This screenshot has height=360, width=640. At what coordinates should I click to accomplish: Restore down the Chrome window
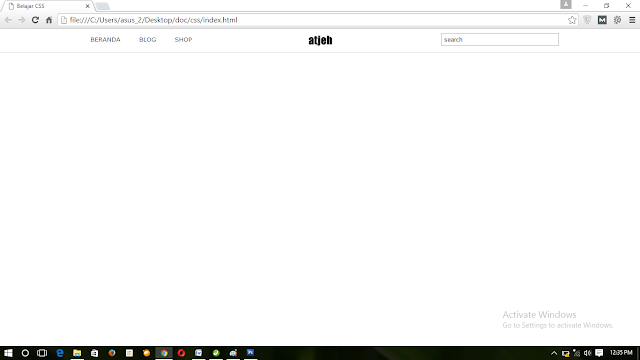[607, 6]
